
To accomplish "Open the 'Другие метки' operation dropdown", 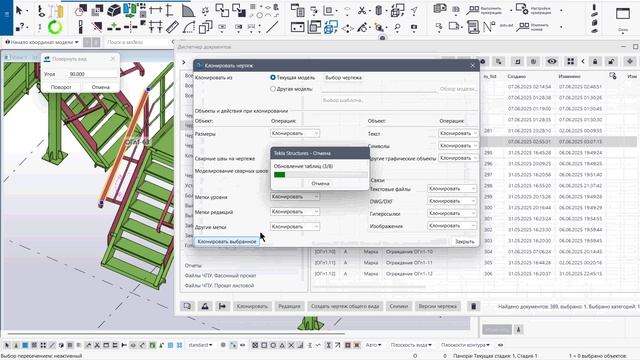I will point(295,227).
